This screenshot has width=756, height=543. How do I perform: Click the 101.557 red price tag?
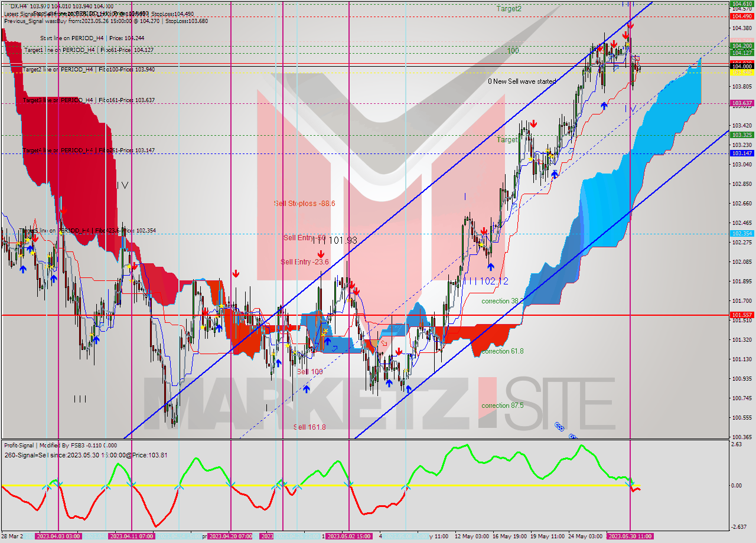[742, 315]
